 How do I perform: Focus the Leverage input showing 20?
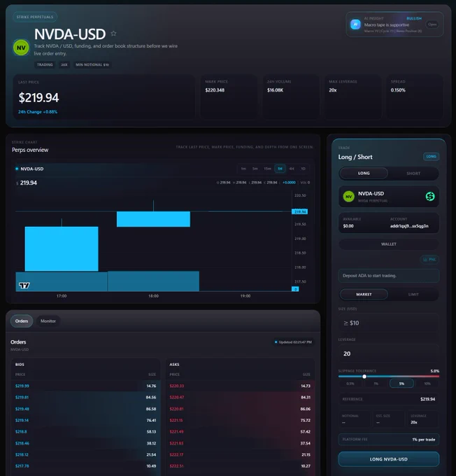point(389,353)
